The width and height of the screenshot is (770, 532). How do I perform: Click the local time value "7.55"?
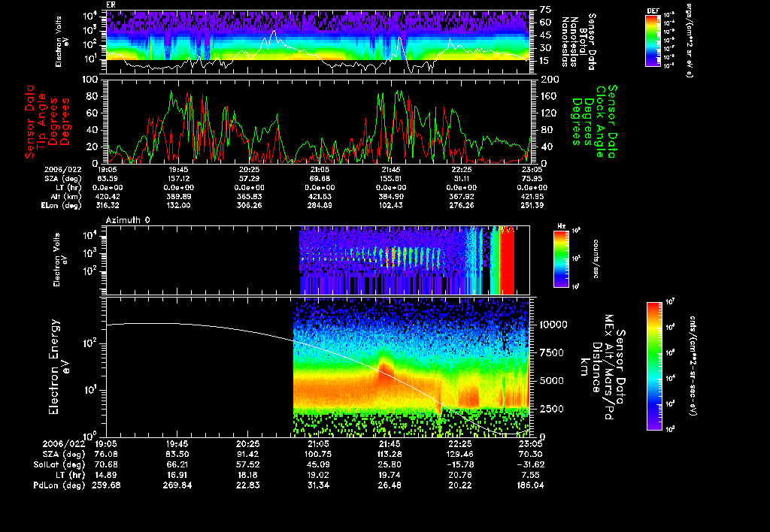531,475
